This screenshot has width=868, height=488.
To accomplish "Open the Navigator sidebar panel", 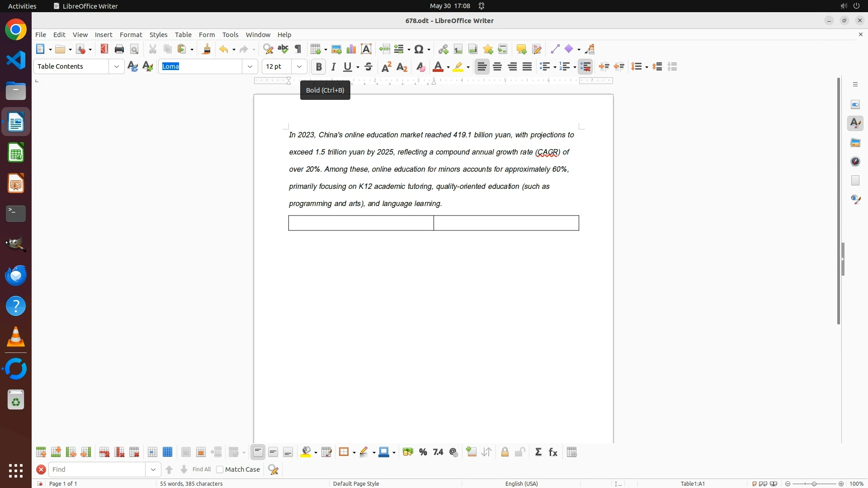I will pos(855,162).
